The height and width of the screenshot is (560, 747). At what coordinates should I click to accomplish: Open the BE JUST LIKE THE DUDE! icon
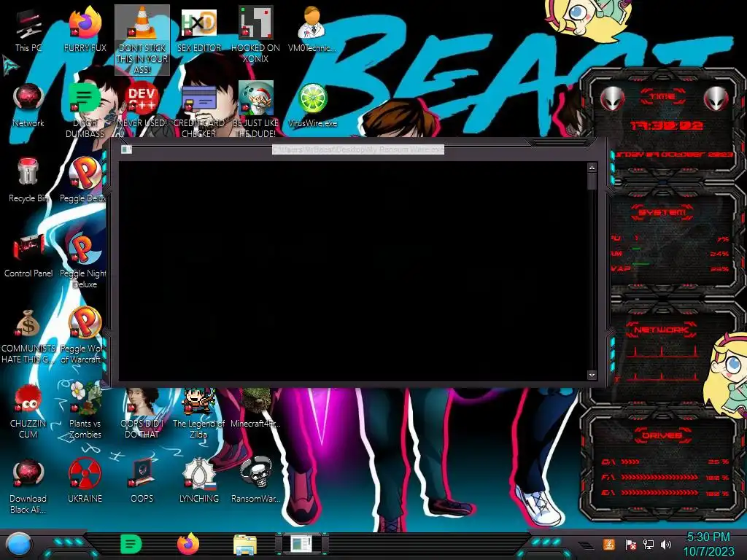tap(256, 110)
